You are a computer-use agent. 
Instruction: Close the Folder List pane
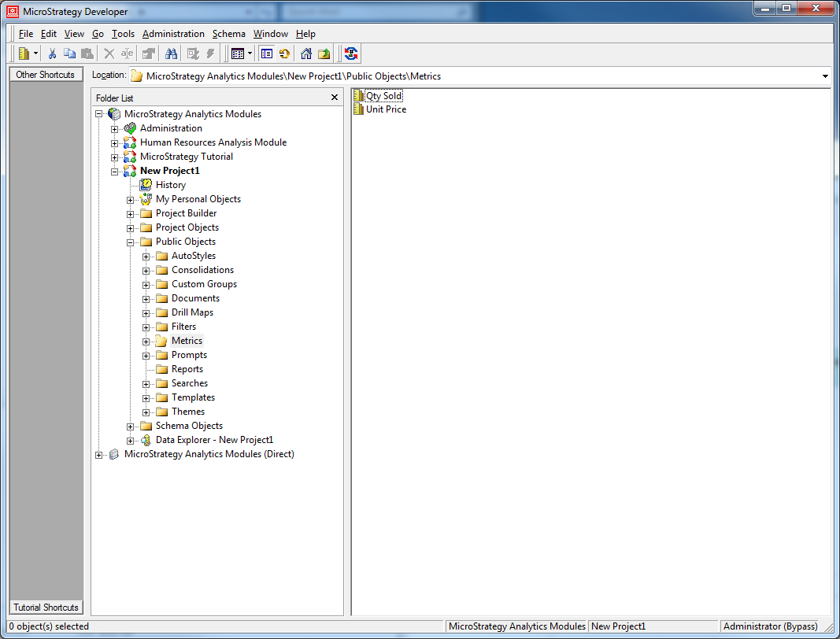tap(335, 98)
